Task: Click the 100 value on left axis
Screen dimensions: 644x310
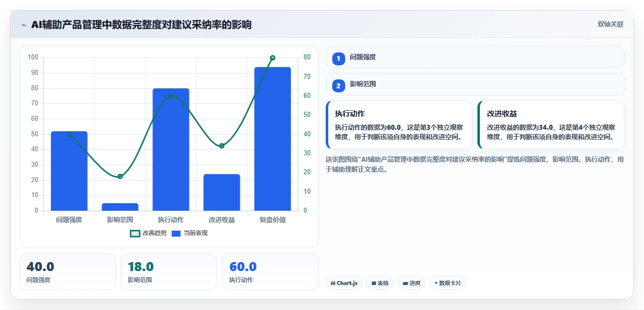Action: pyautogui.click(x=33, y=57)
